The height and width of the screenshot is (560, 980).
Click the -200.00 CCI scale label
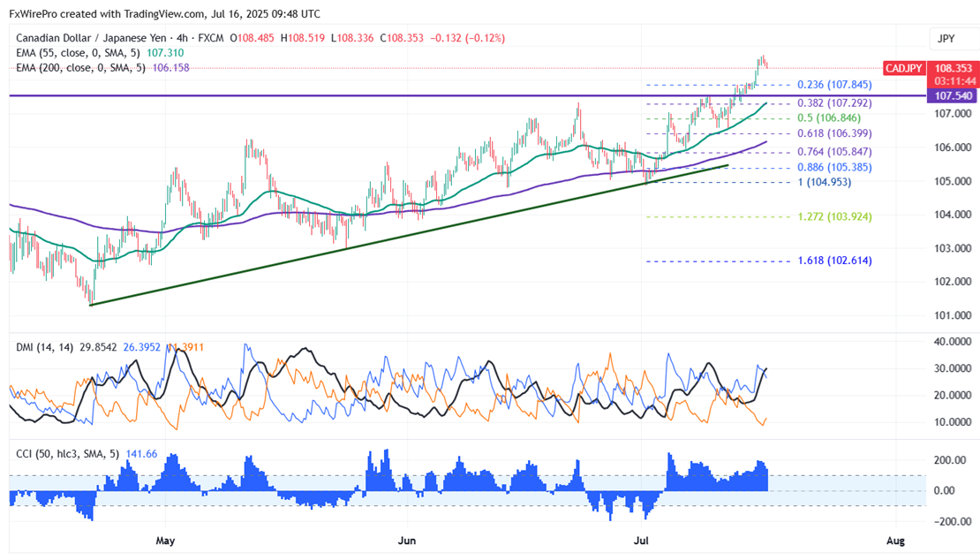pos(953,522)
